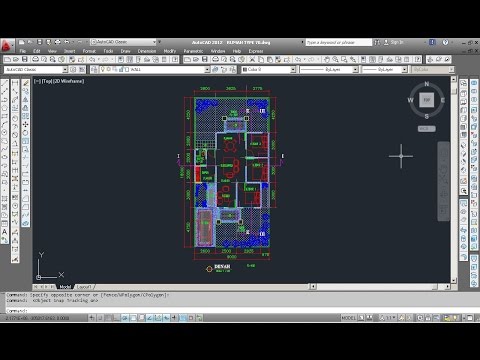The height and width of the screenshot is (360, 480).
Task: Select the Multiline Text A tool
Action: (x=5, y=232)
